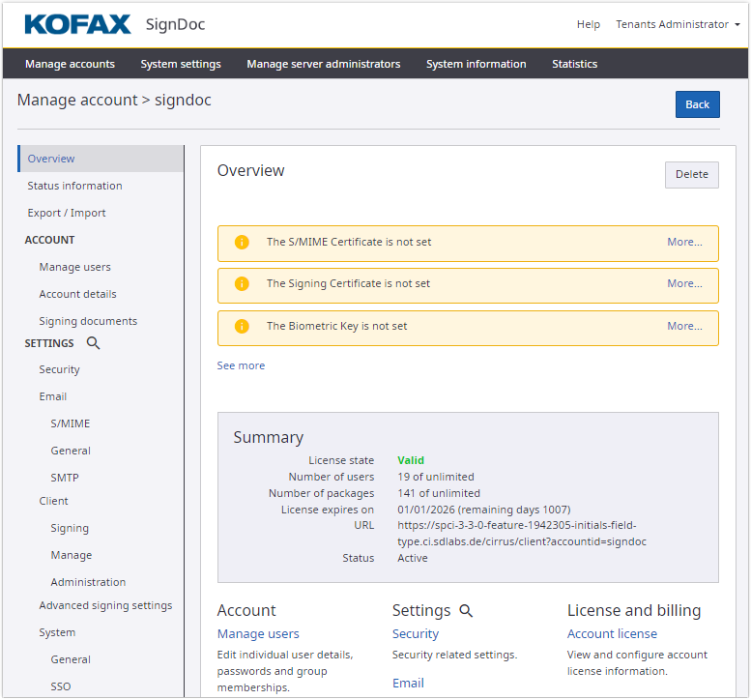Open the Tenants Administrator dropdown menu
Image resolution: width=751 pixels, height=700 pixels.
click(x=672, y=24)
